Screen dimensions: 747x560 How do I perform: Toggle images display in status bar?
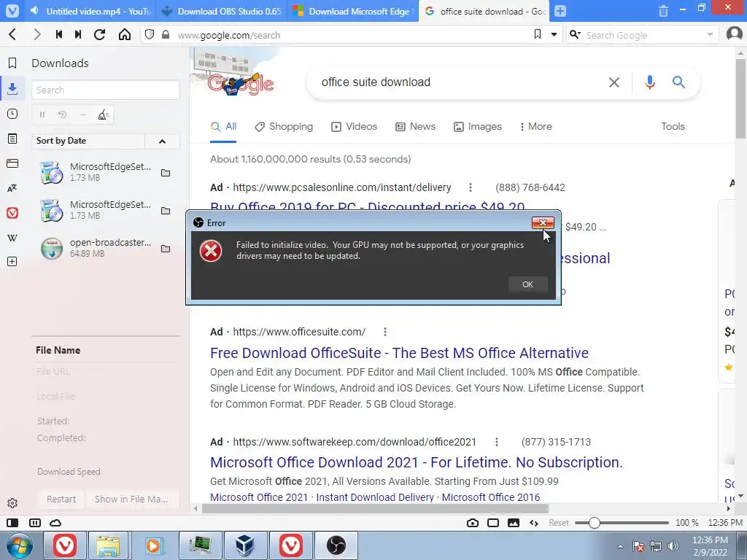[514, 523]
